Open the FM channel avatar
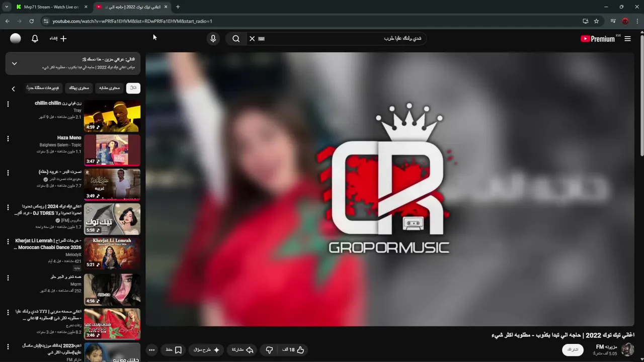This screenshot has width=644, height=362. 627,349
